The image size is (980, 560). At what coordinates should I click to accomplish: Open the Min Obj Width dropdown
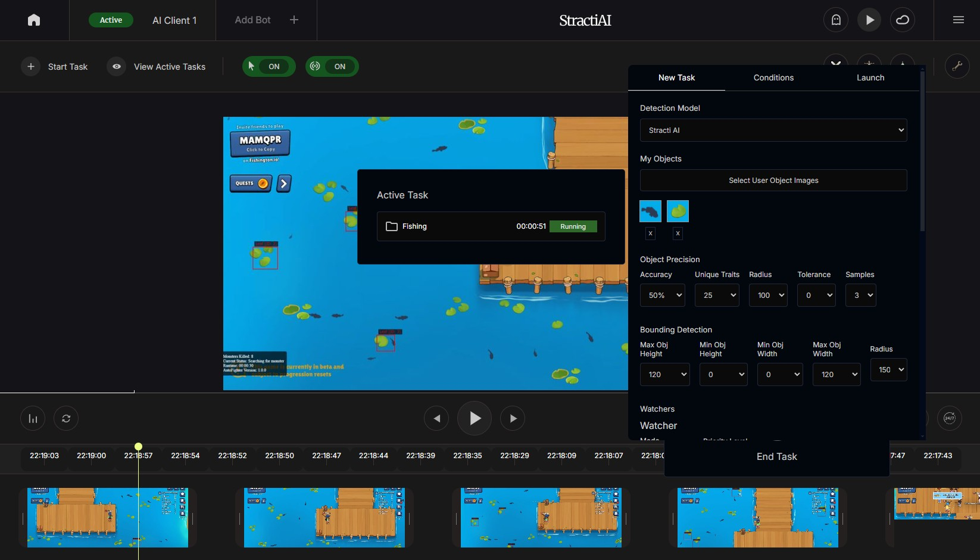780,374
